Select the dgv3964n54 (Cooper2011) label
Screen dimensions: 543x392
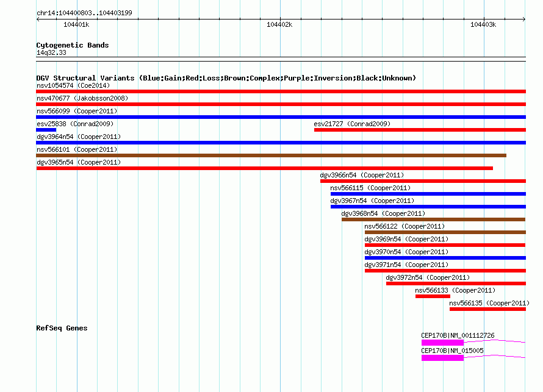click(79, 137)
